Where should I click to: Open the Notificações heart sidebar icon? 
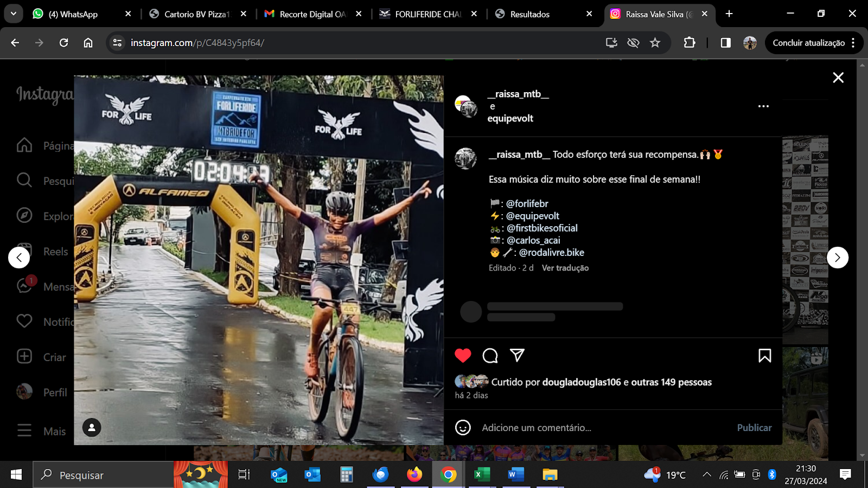pyautogui.click(x=24, y=321)
